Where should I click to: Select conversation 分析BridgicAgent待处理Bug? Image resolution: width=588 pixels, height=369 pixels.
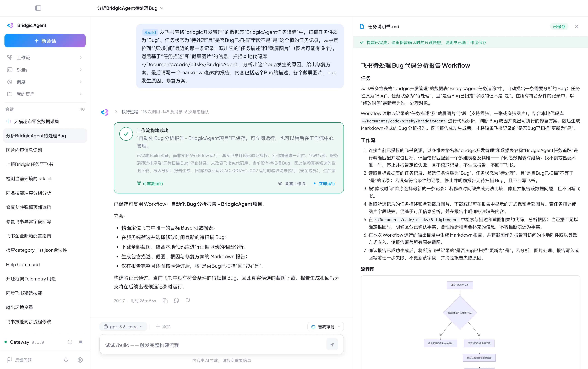point(45,136)
